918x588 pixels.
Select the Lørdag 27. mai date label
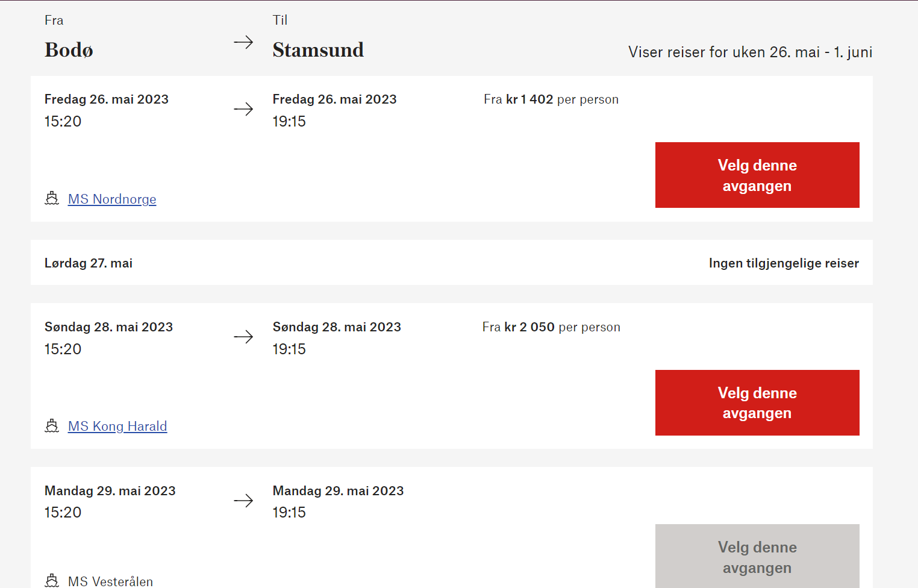click(x=89, y=263)
